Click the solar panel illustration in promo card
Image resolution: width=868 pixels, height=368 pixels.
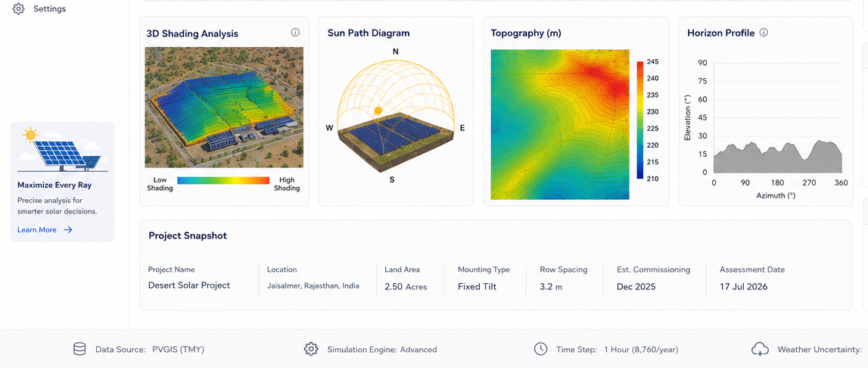pos(62,150)
